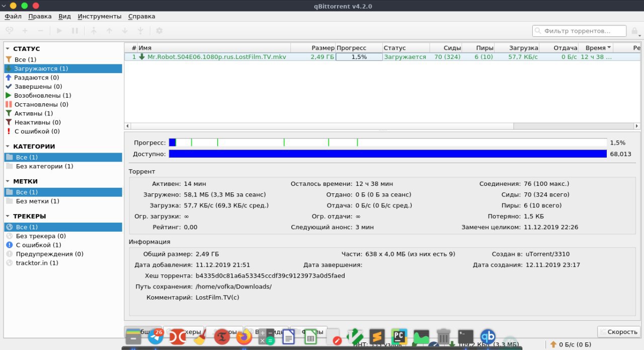Open options via the gear toolbar icon

(x=159, y=31)
